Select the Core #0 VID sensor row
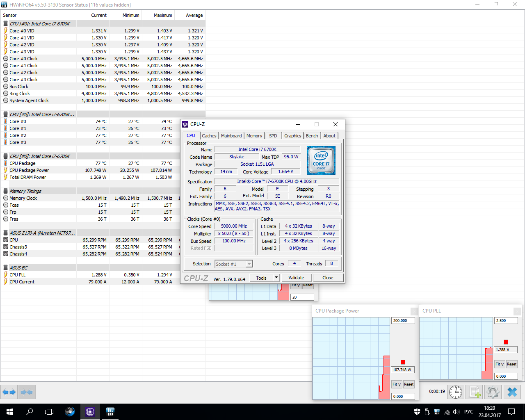 pos(103,31)
